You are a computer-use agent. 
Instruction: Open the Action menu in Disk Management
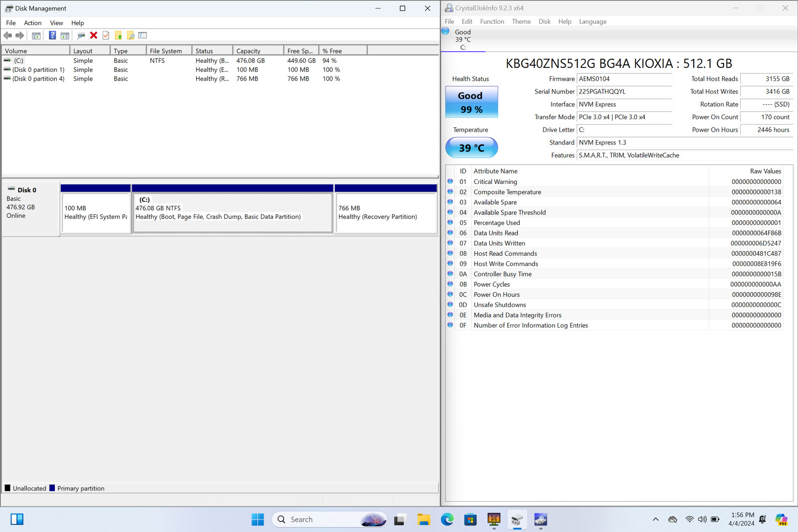point(32,23)
